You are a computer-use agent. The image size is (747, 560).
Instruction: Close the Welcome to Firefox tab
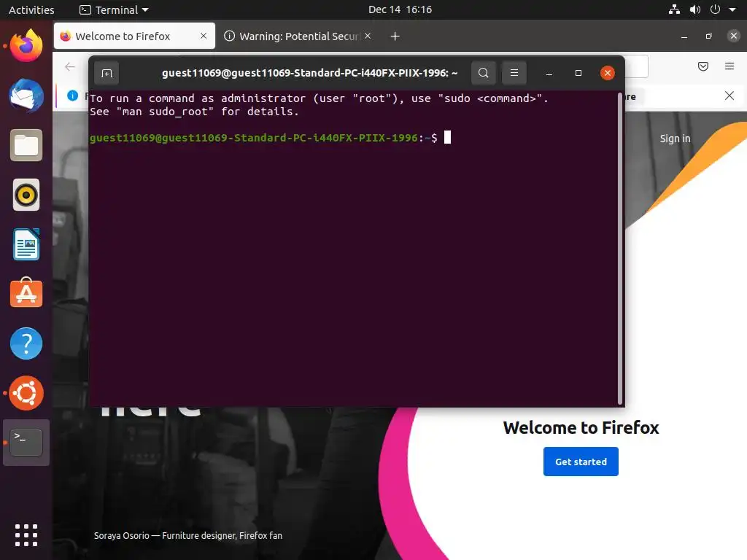[x=204, y=36]
